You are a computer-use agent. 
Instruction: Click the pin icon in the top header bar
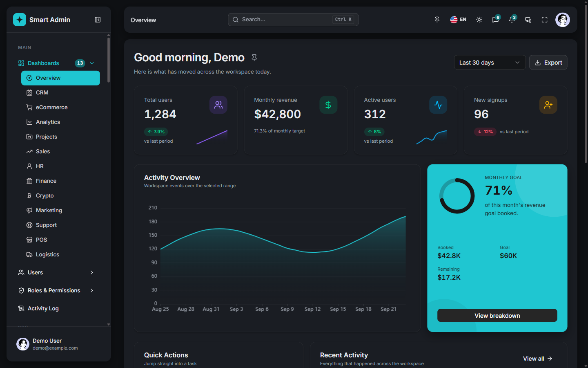point(437,20)
